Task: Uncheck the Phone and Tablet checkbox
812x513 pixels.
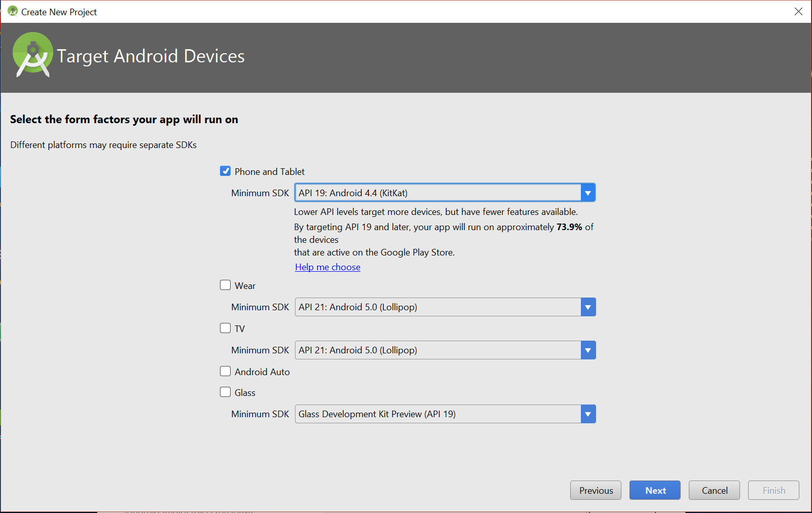Action: pyautogui.click(x=225, y=171)
